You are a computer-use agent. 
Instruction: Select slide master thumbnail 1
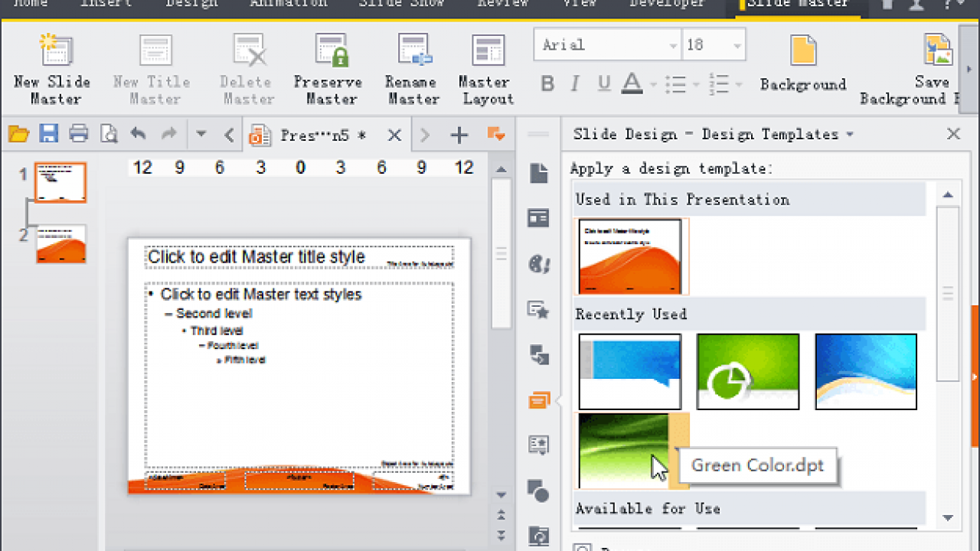tap(60, 182)
